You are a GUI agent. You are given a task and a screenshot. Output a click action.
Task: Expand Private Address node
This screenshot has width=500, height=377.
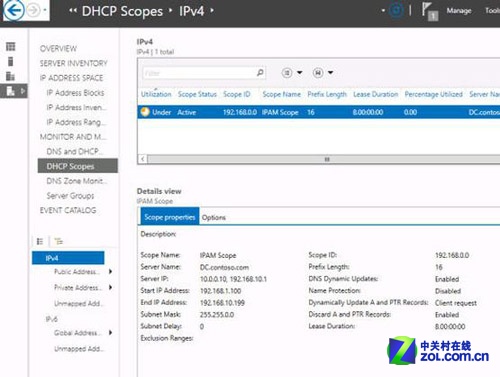coord(110,287)
